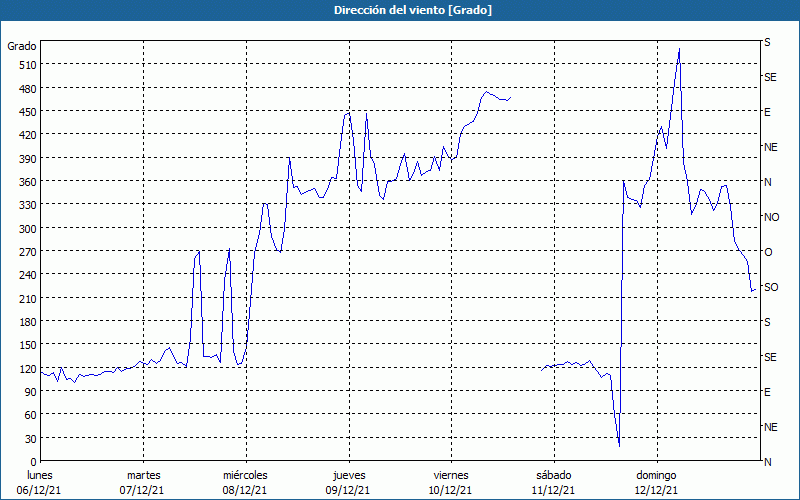Click the 270 value on the left axis
Screen dimensions: 800x500
point(27,252)
